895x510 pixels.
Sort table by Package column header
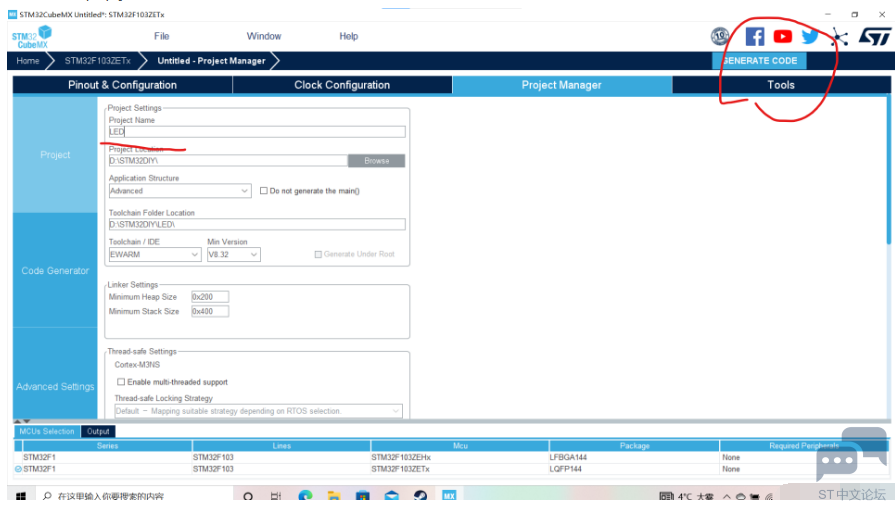[x=634, y=445]
